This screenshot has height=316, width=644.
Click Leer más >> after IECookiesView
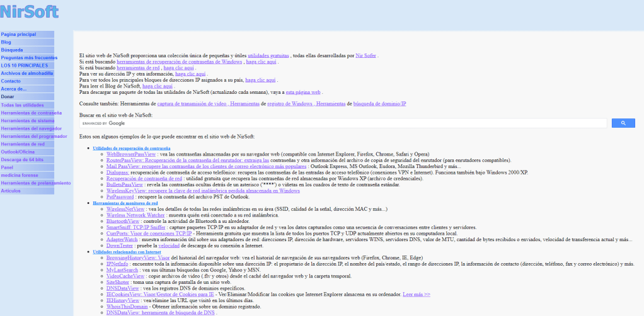(417, 294)
